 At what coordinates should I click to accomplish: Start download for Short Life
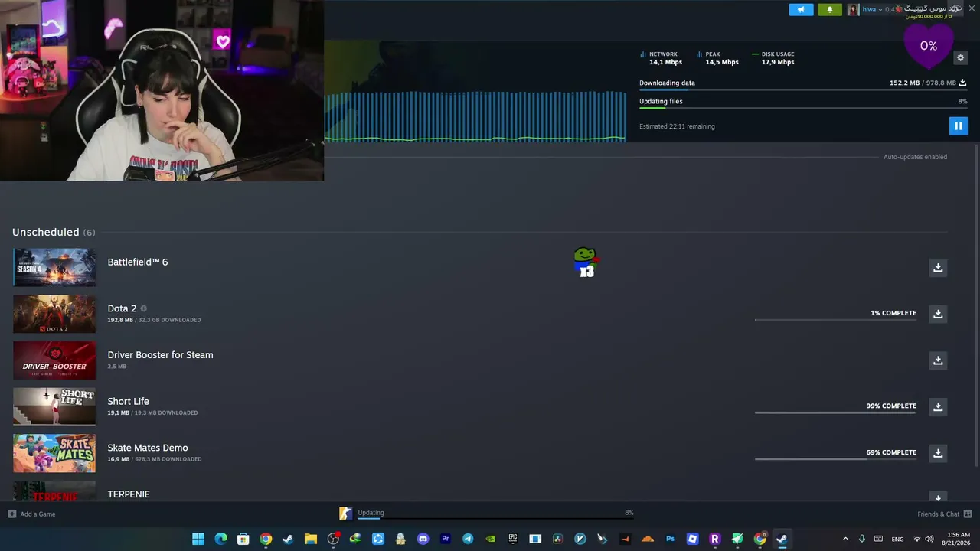click(x=938, y=406)
